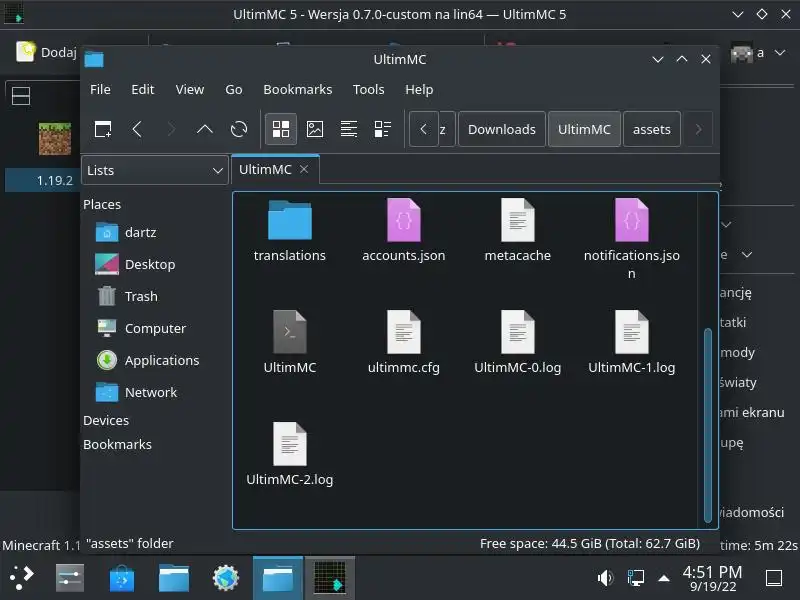Screen dimensions: 800x600
Task: Open Discover store from taskbar
Action: click(x=121, y=578)
